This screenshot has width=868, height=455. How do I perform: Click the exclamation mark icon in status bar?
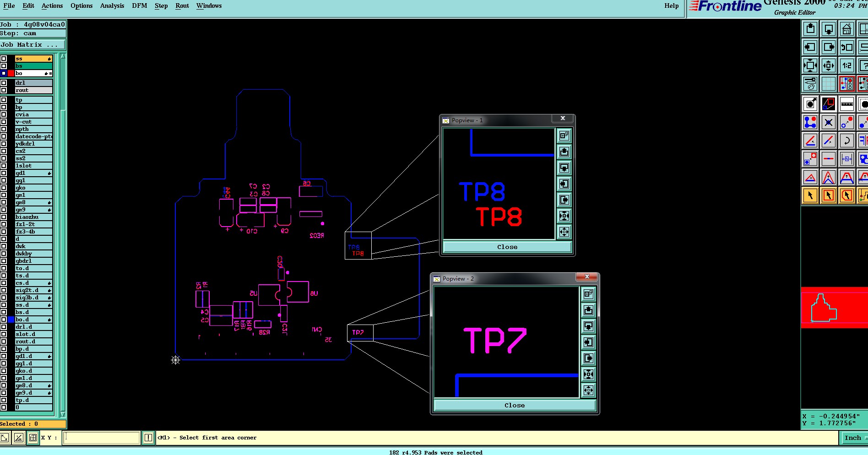(x=148, y=438)
